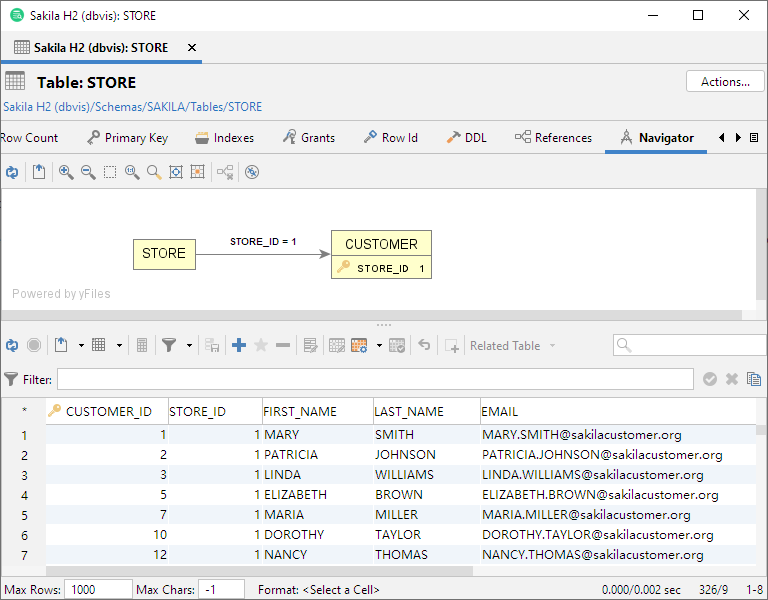Click the Max Rows input field
The image size is (768, 600).
point(98,589)
